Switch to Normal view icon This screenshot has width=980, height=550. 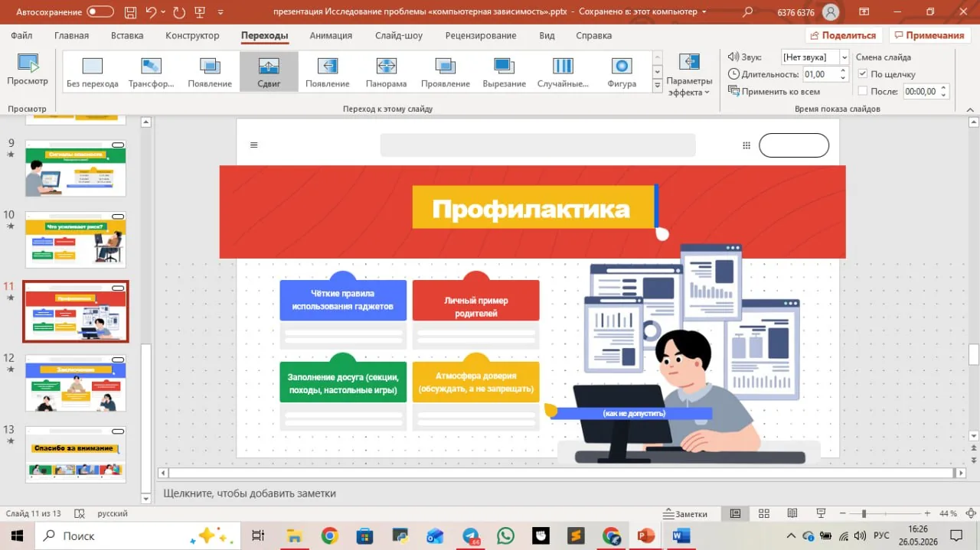[735, 513]
